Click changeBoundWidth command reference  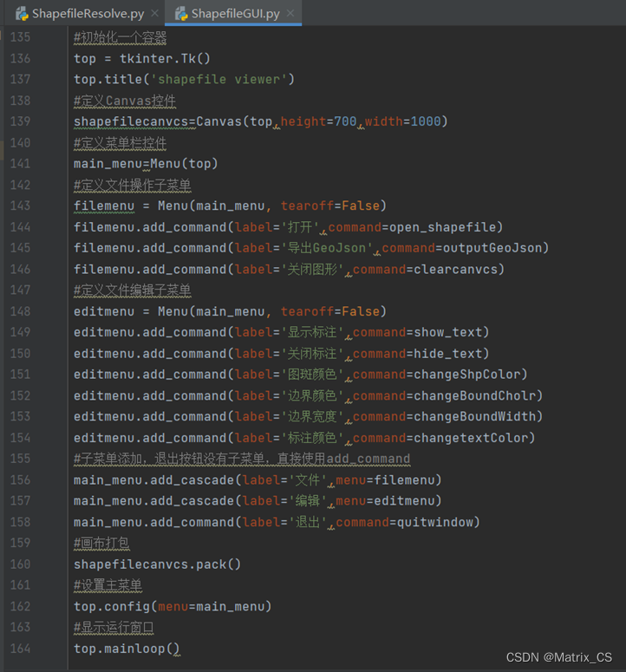click(x=475, y=417)
